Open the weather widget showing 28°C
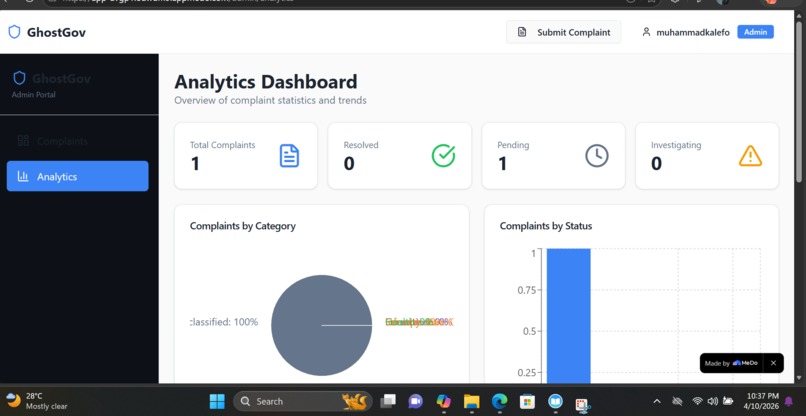The width and height of the screenshot is (806, 416). [36, 401]
